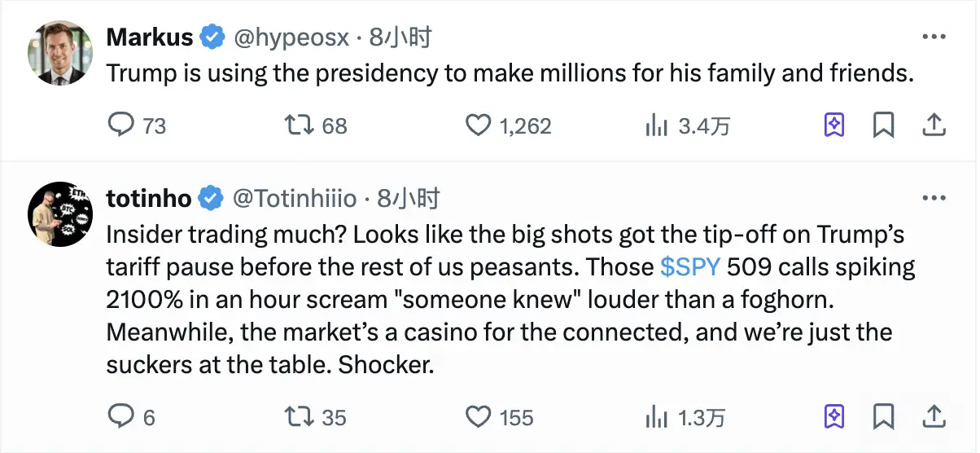
Task: Open more options for totinho's tweet
Action: coord(933,199)
